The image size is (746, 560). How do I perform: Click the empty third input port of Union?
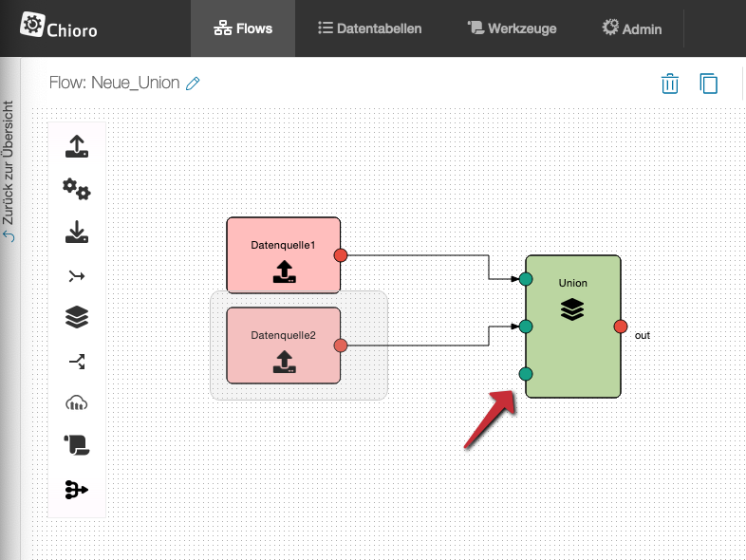coord(526,374)
